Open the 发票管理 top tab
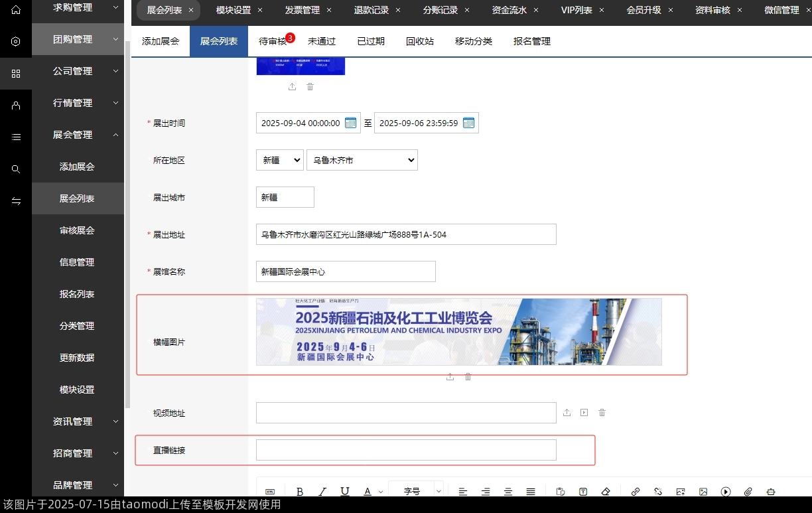Screen dimensions: 812x513 pos(302,10)
